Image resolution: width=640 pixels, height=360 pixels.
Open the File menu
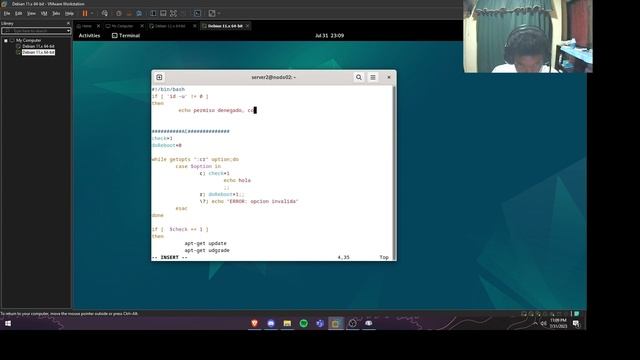click(7, 13)
